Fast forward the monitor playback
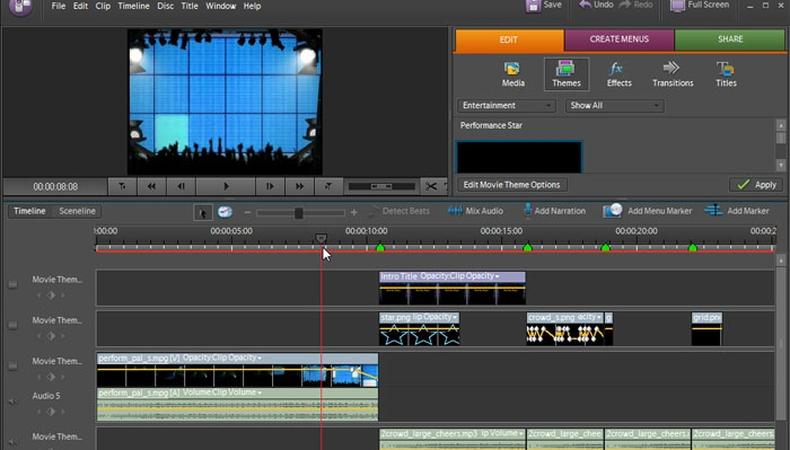Viewport: 790px width, 450px height. pos(299,186)
